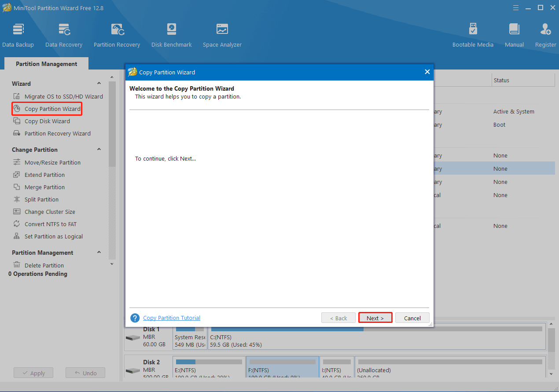Click the Disk 2 drive icon
The width and height of the screenshot is (559, 392).
point(132,371)
